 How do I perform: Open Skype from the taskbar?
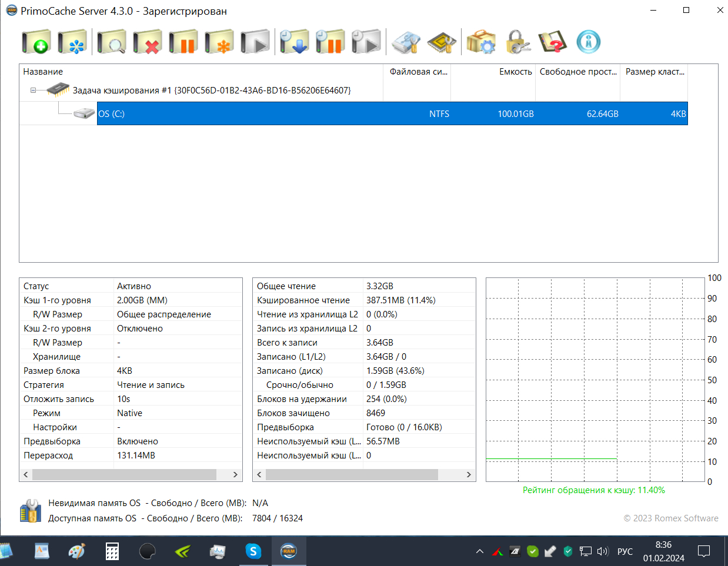point(253,551)
